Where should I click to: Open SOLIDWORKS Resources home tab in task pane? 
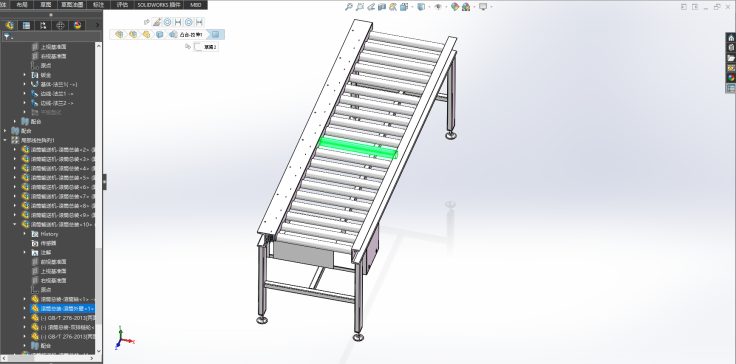[731, 38]
